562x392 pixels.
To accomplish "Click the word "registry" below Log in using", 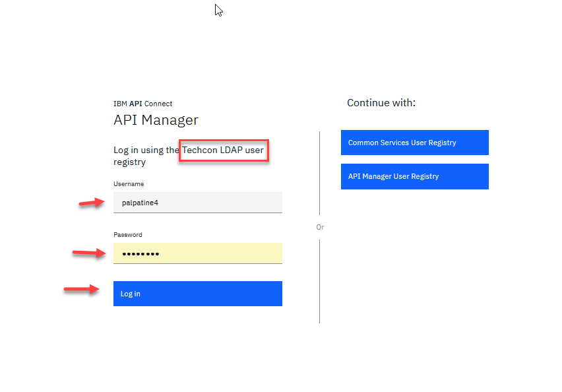I will (129, 162).
